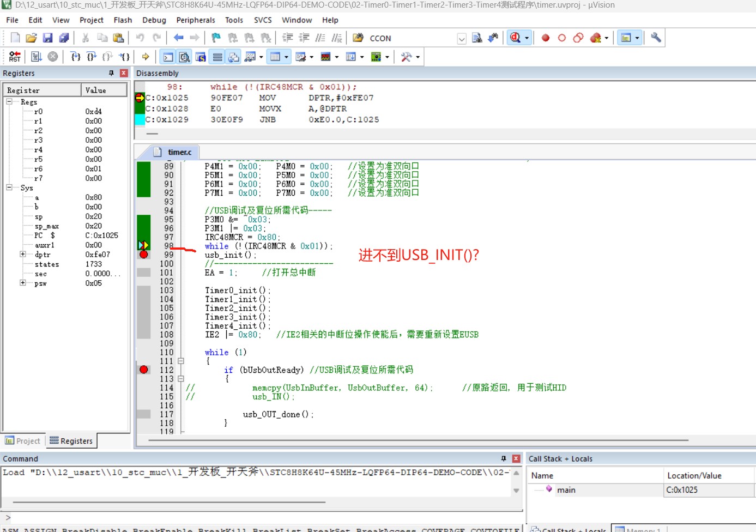756x532 pixels.
Task: Open the Serial windows dropdown arrow
Action: tap(312, 57)
